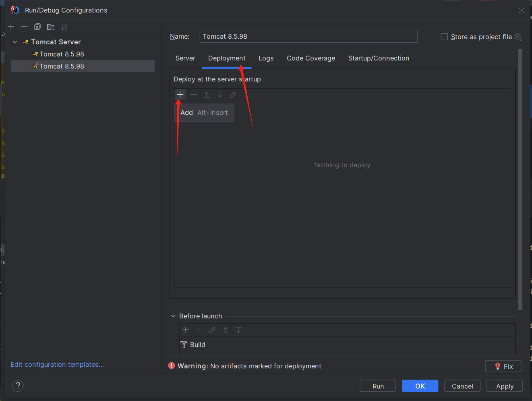The height and width of the screenshot is (401, 532).
Task: Click the Run button
Action: coord(378,386)
